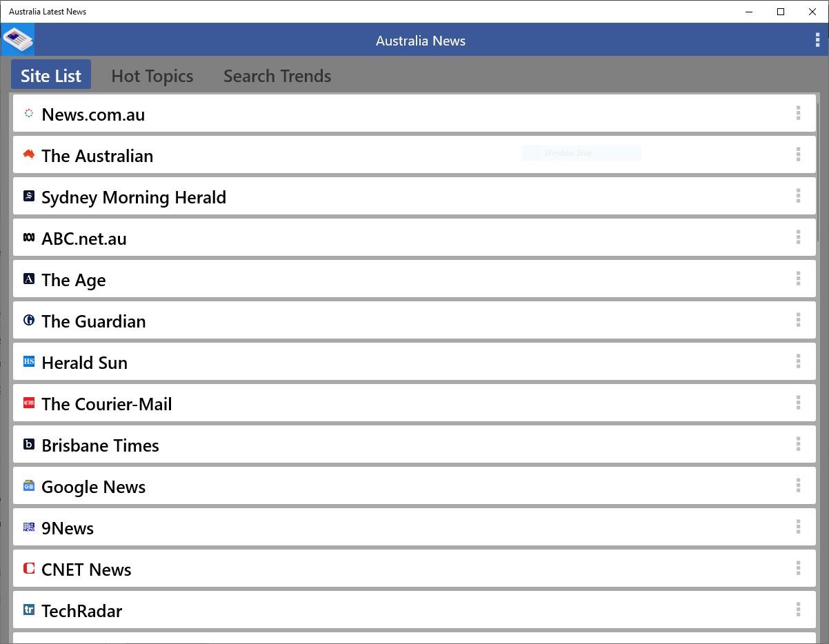The width and height of the screenshot is (829, 644).
Task: Open the header overflow menu (three dots)
Action: coord(817,41)
